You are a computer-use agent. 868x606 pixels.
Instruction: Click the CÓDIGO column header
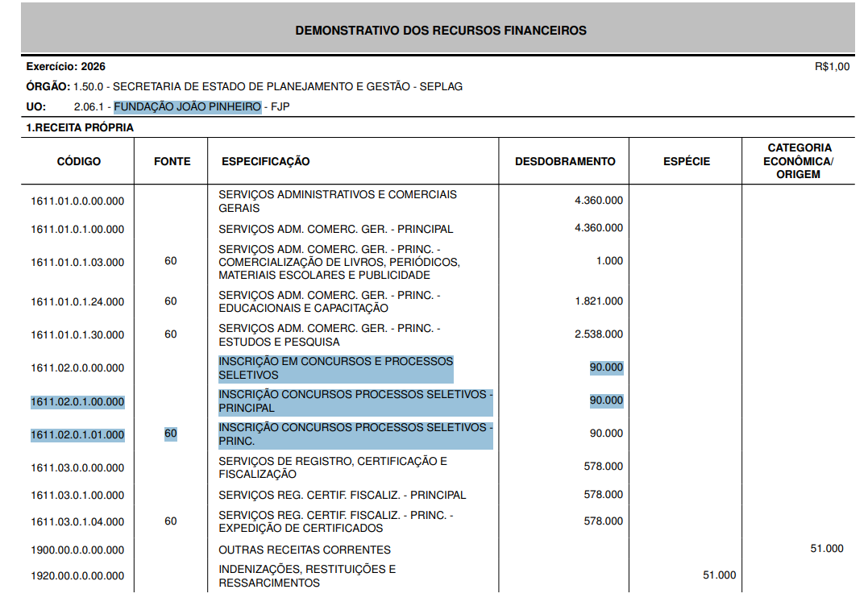[79, 161]
